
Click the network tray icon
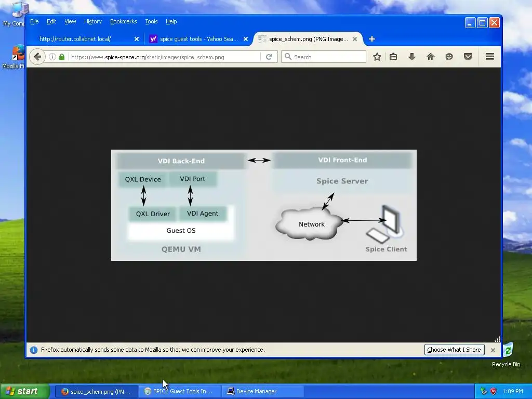(x=484, y=391)
